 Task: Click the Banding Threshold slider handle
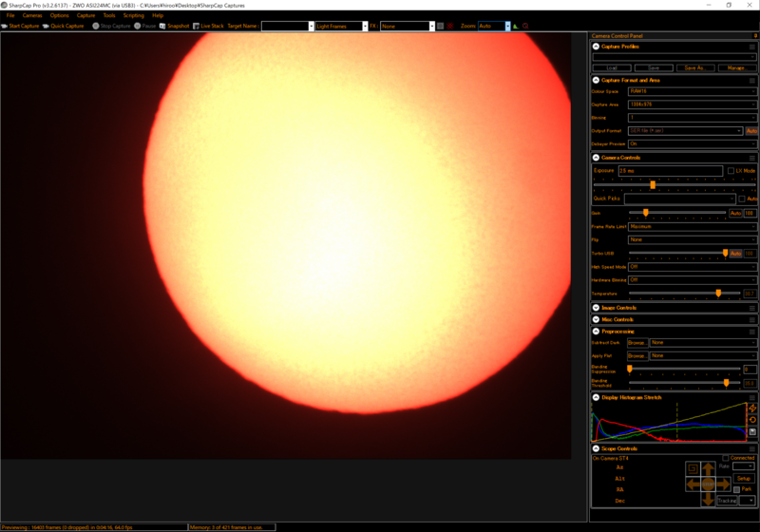(726, 383)
